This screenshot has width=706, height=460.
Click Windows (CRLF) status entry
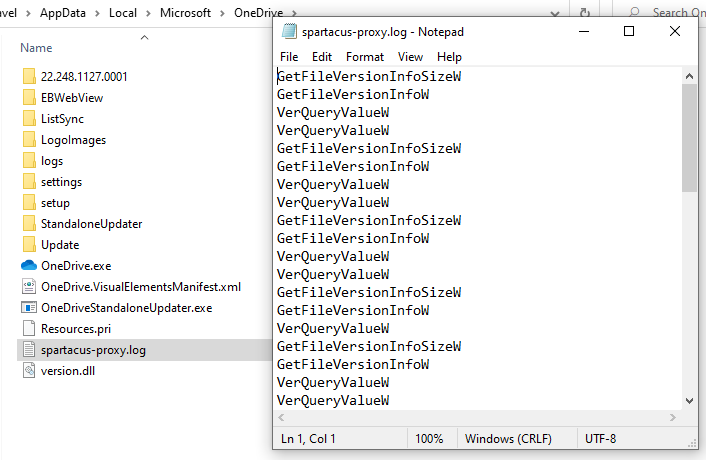pos(508,438)
